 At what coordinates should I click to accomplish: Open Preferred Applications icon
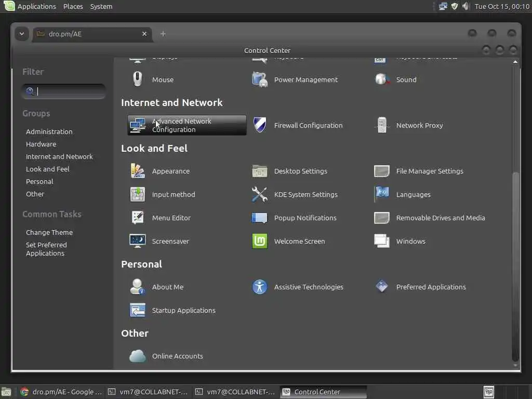382,287
